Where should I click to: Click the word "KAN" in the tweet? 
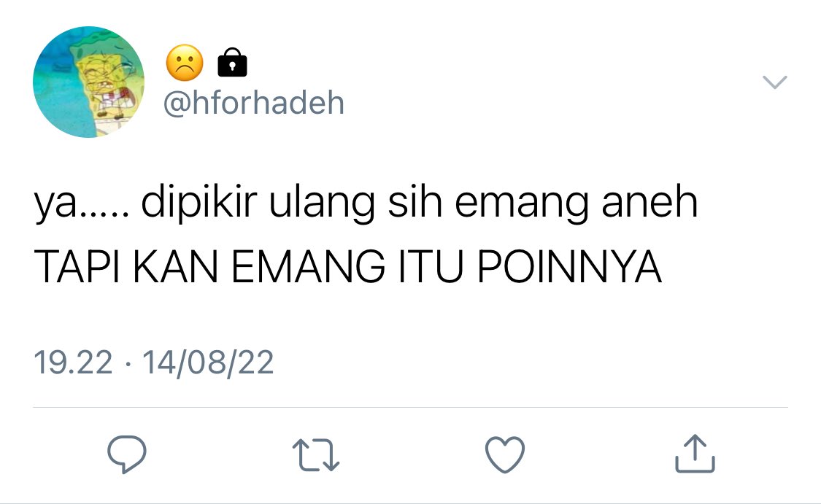click(175, 266)
